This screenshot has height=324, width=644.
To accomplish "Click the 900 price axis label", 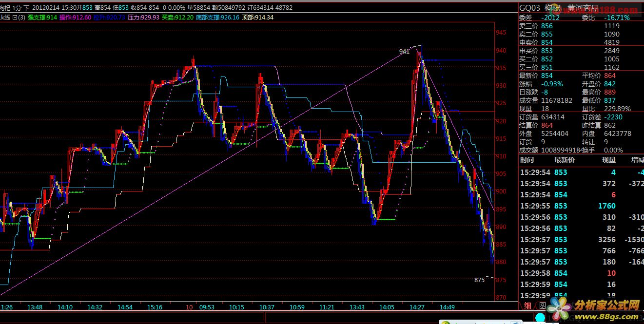I will (x=501, y=191).
